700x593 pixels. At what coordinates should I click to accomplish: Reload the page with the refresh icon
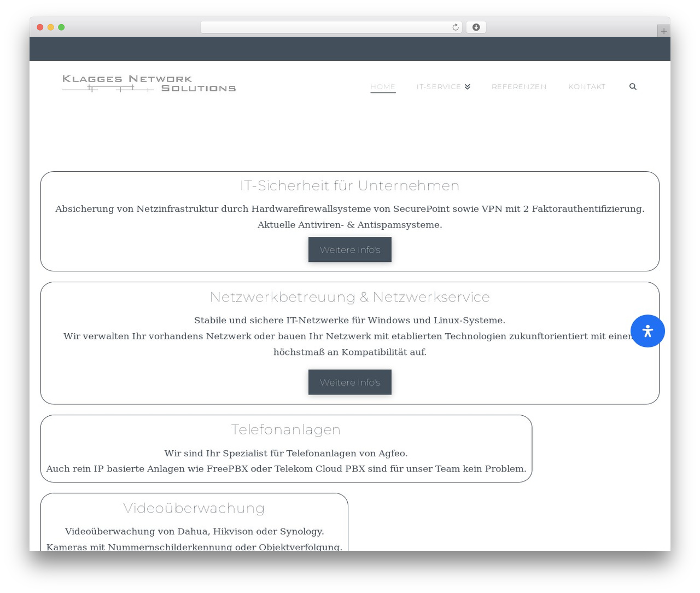pos(455,27)
